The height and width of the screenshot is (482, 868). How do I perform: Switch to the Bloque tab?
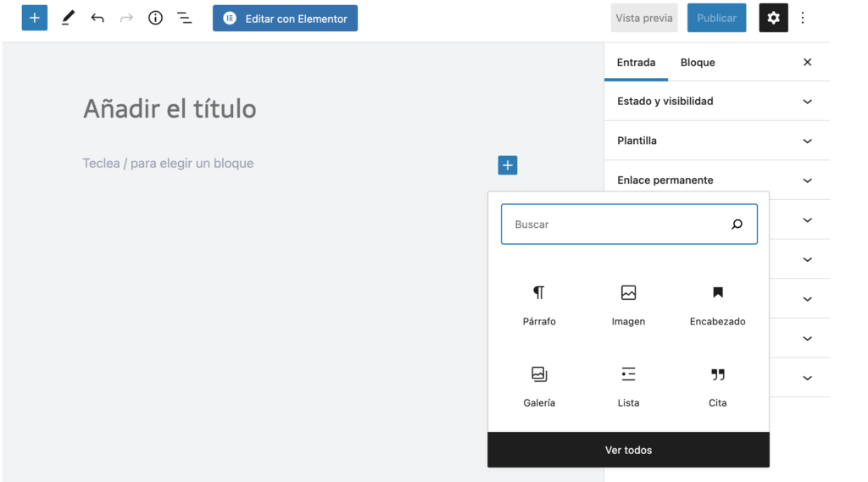click(698, 63)
